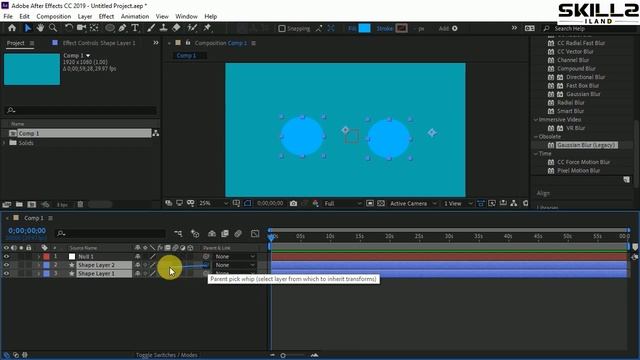Image resolution: width=640 pixels, height=360 pixels.
Task: Toggle shy switch for Null 1 layer
Action: click(138, 256)
